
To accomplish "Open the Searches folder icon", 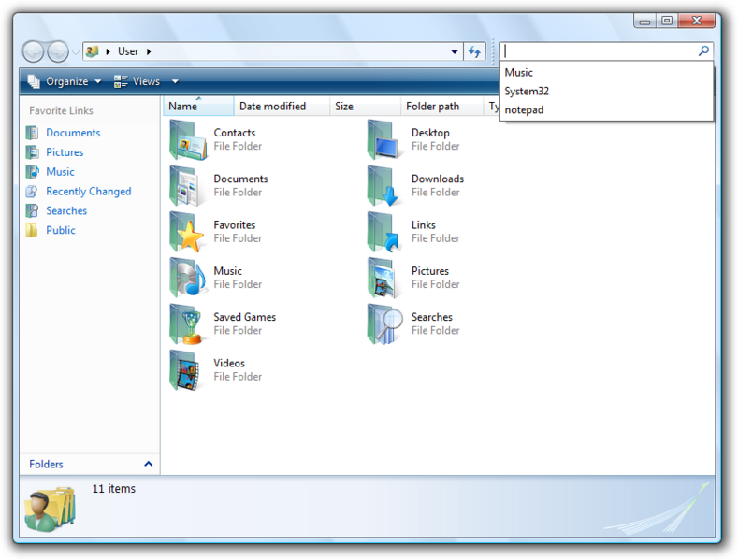I will [386, 324].
